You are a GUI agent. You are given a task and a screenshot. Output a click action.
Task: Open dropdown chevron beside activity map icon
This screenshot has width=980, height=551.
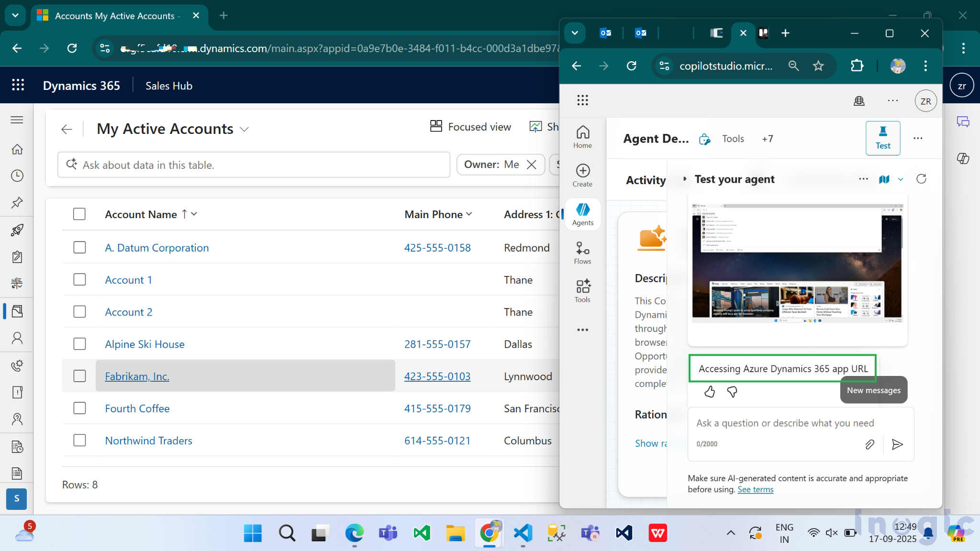tap(901, 179)
